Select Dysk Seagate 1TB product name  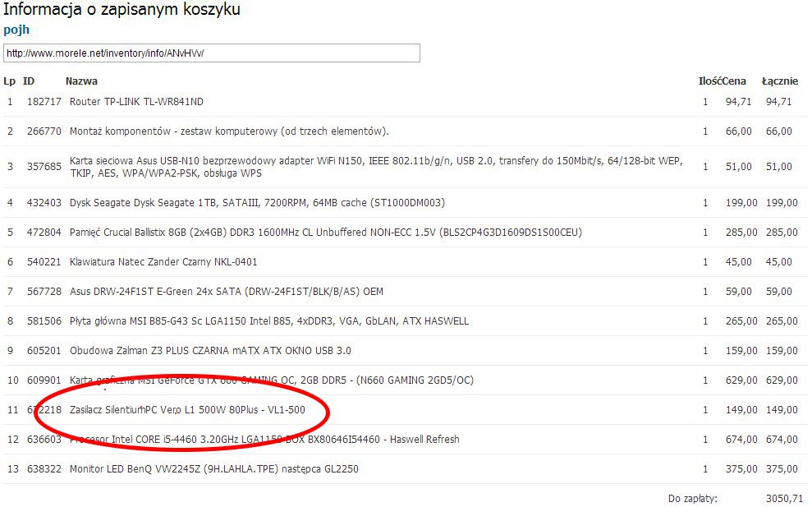(x=257, y=203)
